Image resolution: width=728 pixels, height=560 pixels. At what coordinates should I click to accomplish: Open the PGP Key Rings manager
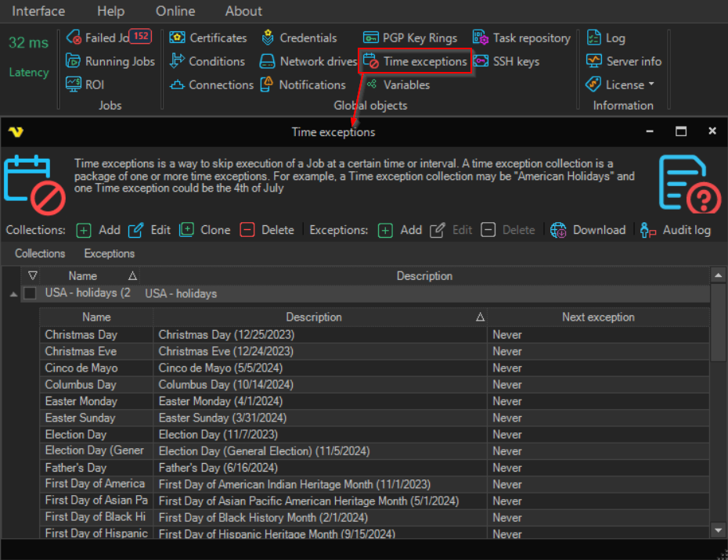click(x=410, y=38)
